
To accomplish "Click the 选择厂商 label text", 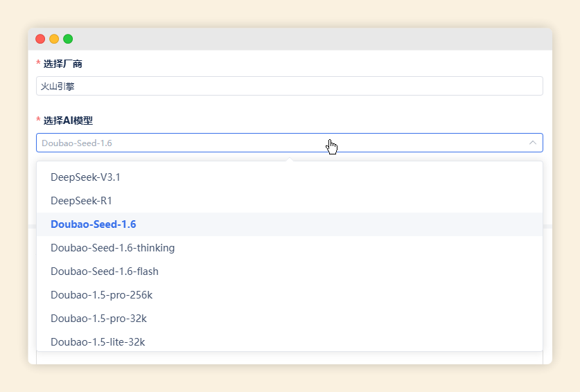I will coord(62,64).
